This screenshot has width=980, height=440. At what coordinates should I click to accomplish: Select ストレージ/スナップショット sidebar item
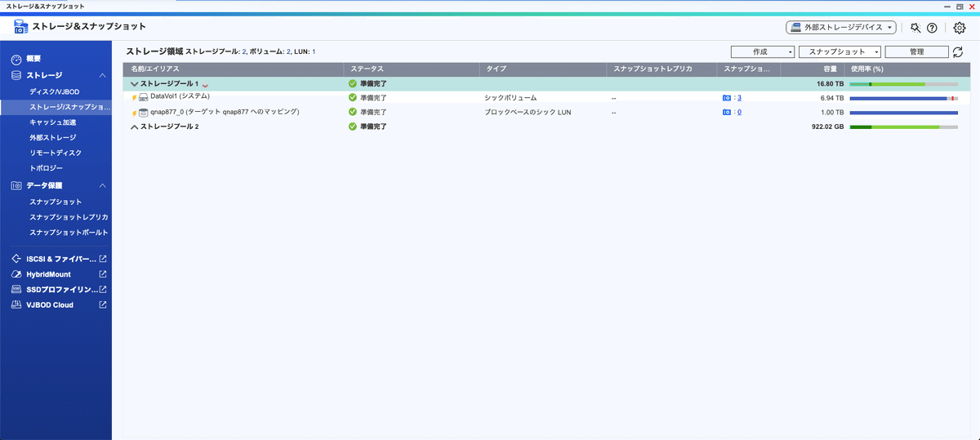pyautogui.click(x=56, y=107)
